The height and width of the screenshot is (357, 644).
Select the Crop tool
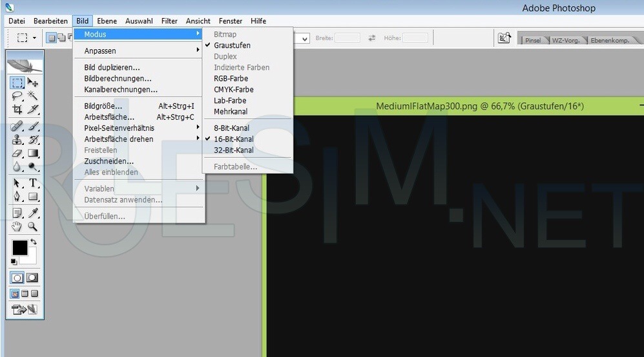(x=17, y=109)
